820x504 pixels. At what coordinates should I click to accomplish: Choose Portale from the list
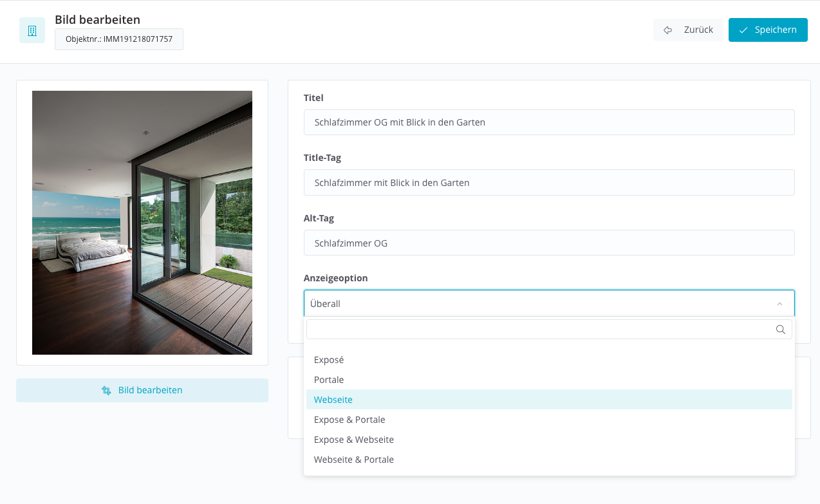pyautogui.click(x=329, y=380)
